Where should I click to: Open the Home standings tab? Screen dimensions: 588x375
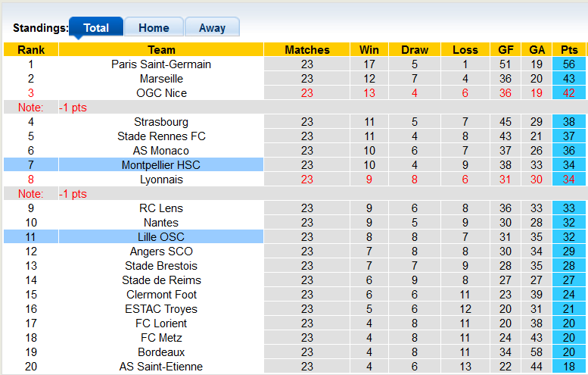coord(154,28)
